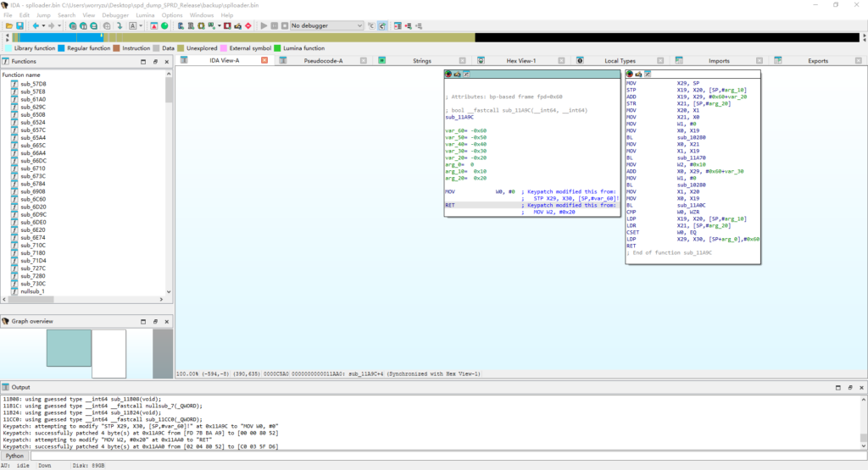
Task: Select nullsub_1 in the Functions list
Action: [32, 291]
